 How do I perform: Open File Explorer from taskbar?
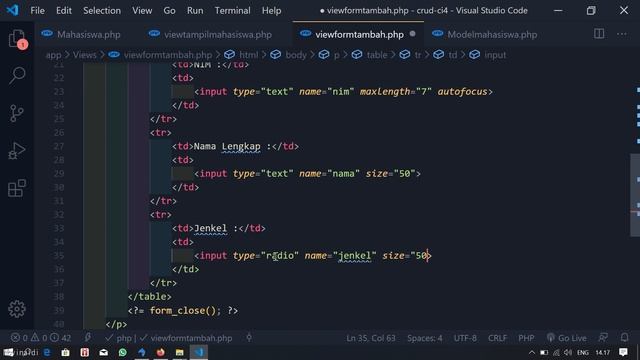[x=180, y=352]
